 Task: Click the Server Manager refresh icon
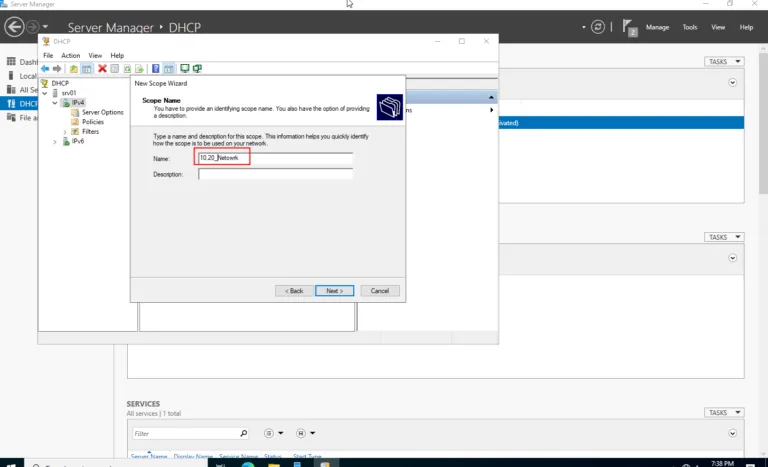598,27
